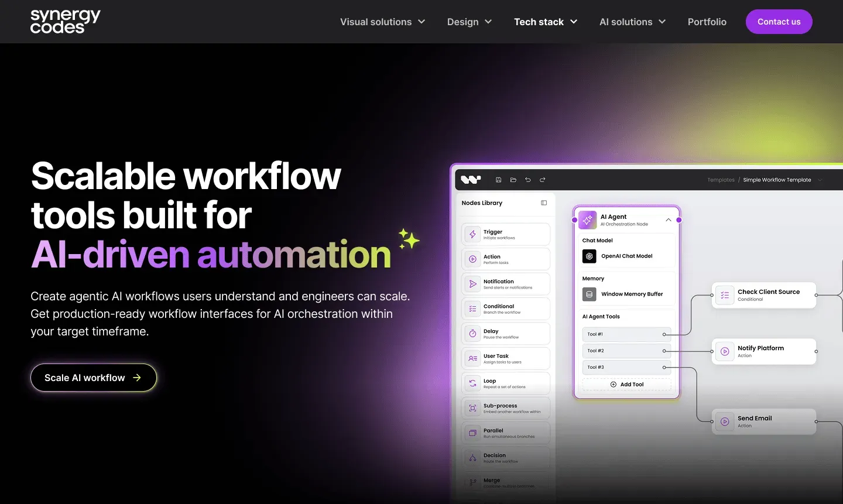843x504 pixels.
Task: Select Tool #1 row in AI Agent
Action: 626,334
